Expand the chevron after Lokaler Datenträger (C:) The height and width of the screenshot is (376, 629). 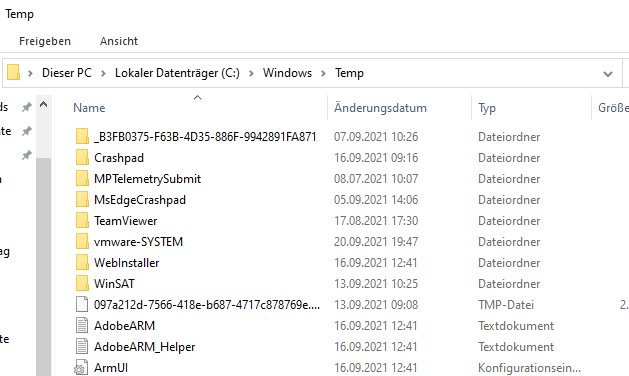(x=251, y=73)
